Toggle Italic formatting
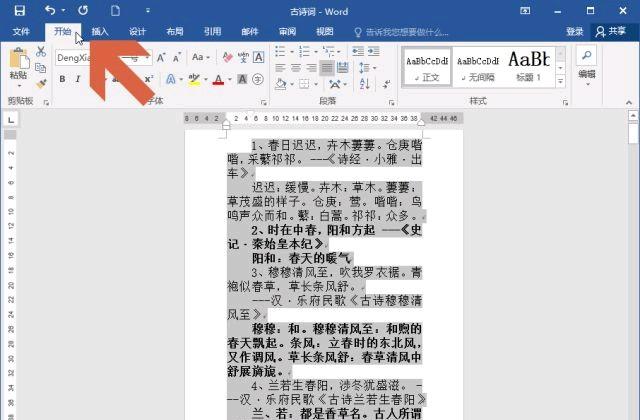This screenshot has height=420, width=640. (78, 79)
